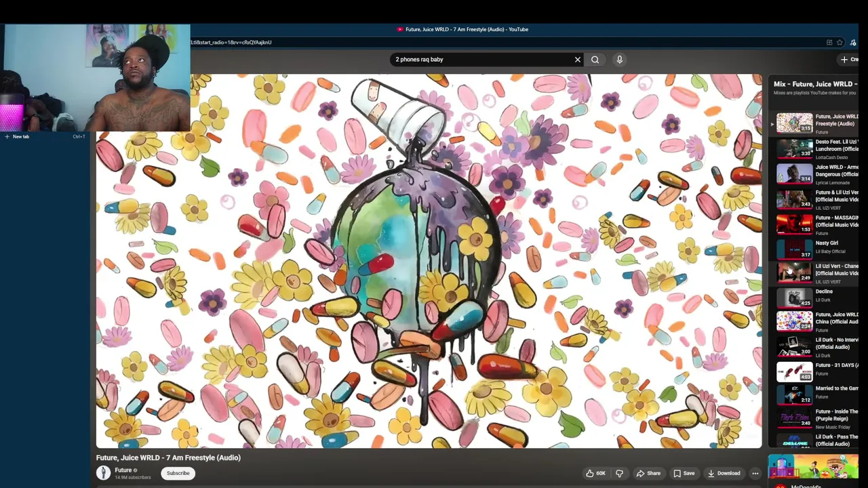Click the video player artwork to pause
The height and width of the screenshot is (488, 868).
[429, 261]
